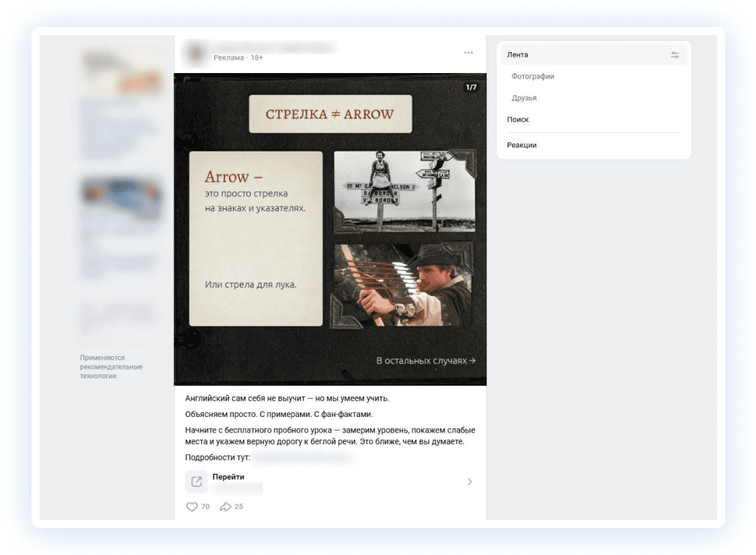The height and width of the screenshot is (555, 756).
Task: Click "Применяются рекомендательные технологии" notice
Action: point(111,366)
